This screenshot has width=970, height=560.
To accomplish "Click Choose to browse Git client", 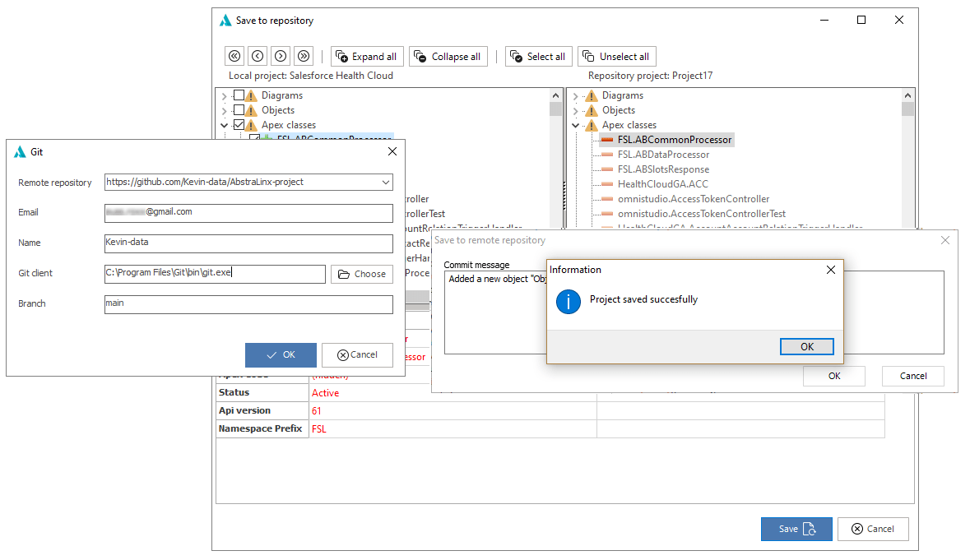I will [362, 274].
